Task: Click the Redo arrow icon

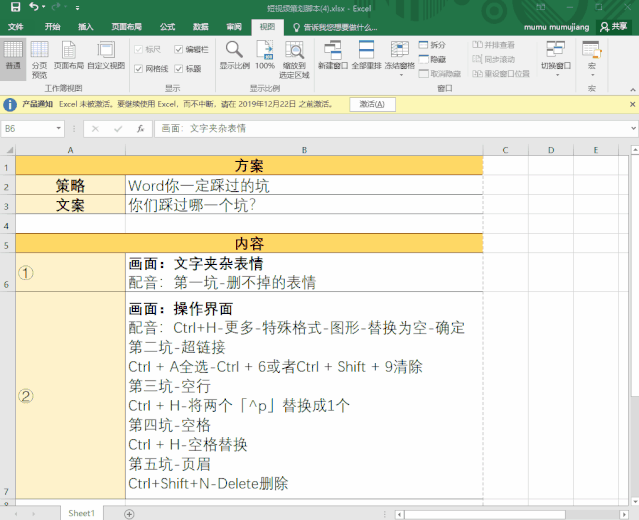Action: click(x=56, y=7)
